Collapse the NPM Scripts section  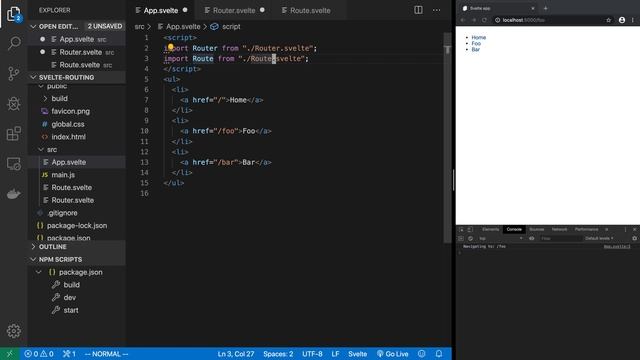[x=77, y=260]
